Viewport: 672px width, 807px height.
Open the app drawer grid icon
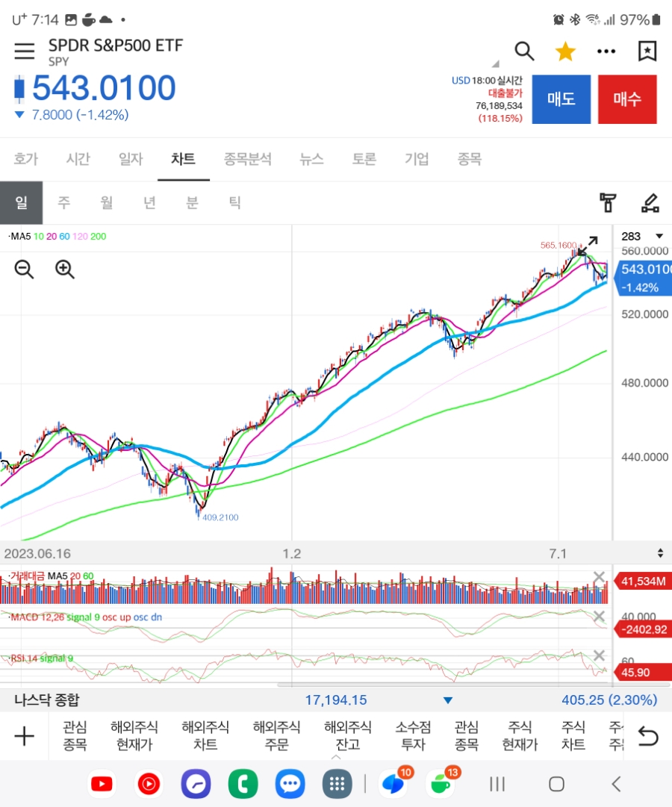tap(337, 784)
